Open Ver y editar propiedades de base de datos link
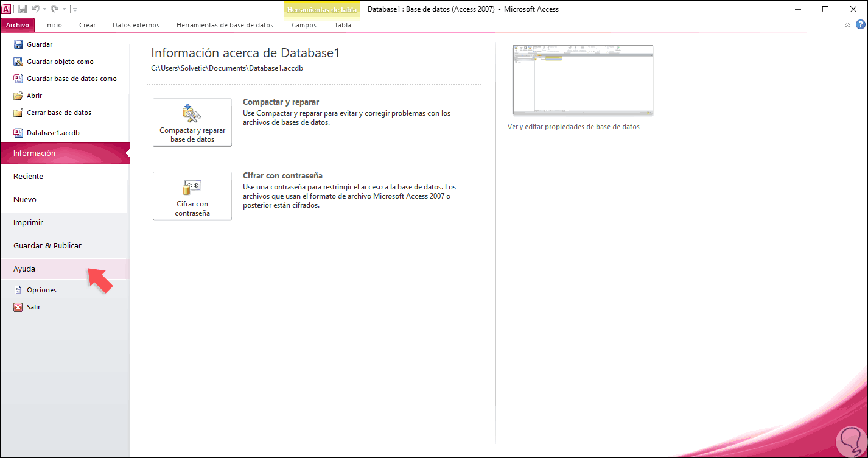868x458 pixels. [x=573, y=127]
